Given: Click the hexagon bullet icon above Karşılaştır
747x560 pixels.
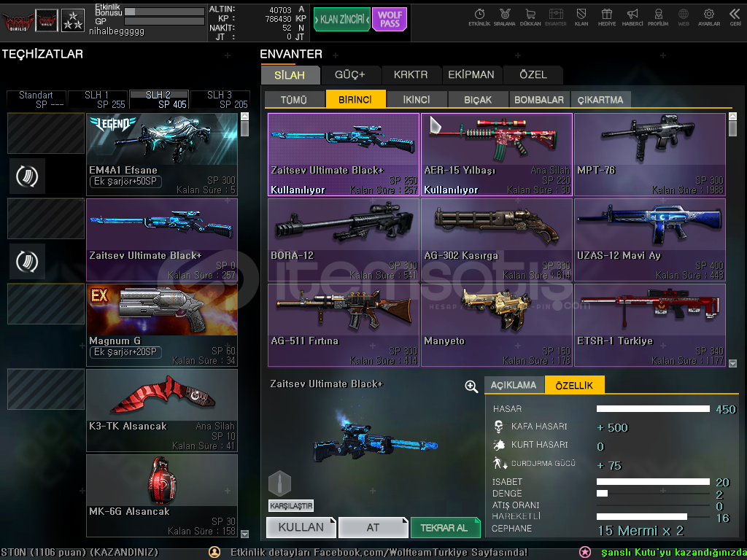Looking at the screenshot, I should (279, 483).
